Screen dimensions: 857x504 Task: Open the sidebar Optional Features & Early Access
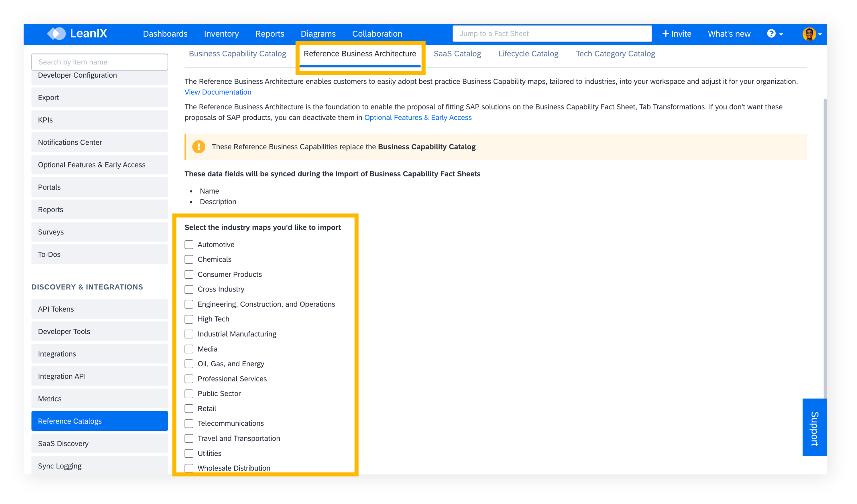(100, 165)
